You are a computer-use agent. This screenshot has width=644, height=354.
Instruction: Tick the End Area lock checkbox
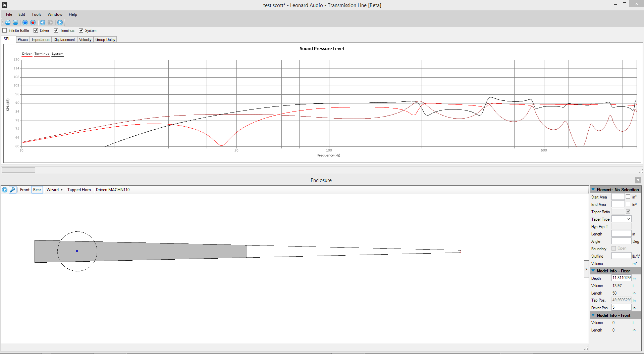point(628,204)
